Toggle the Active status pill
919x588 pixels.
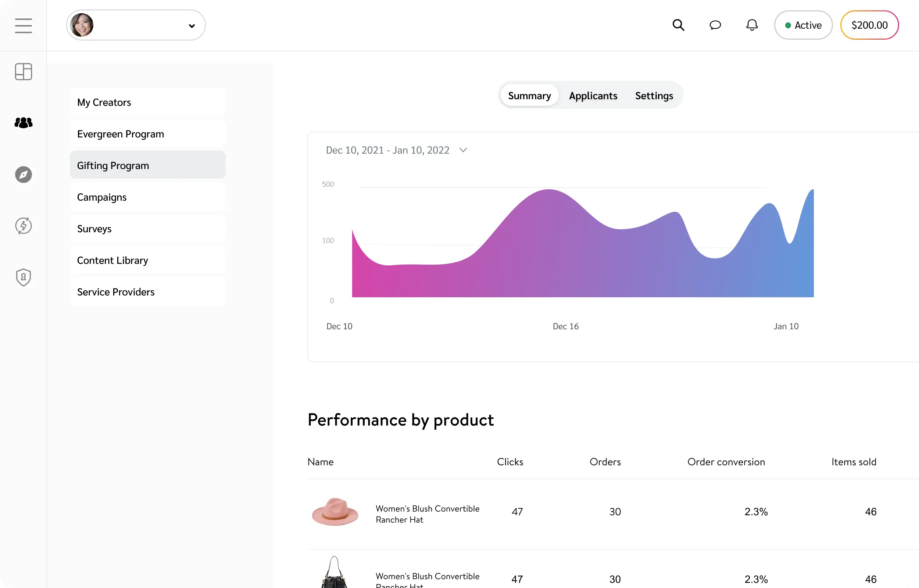click(x=803, y=25)
